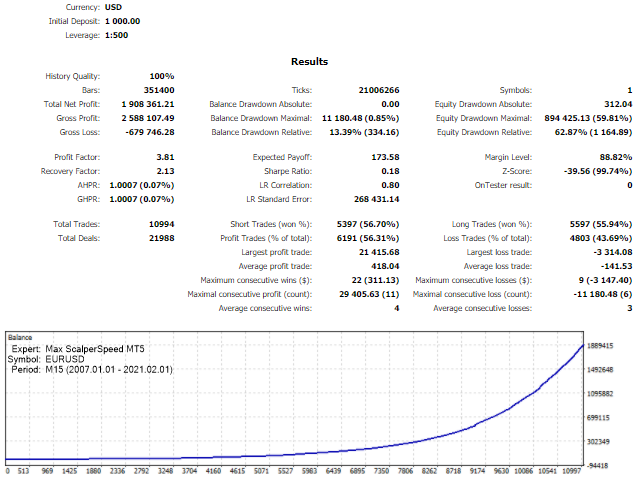Screen dimensions: 640x480
Task: Click the chart axis label 1492648
Action: click(x=600, y=370)
